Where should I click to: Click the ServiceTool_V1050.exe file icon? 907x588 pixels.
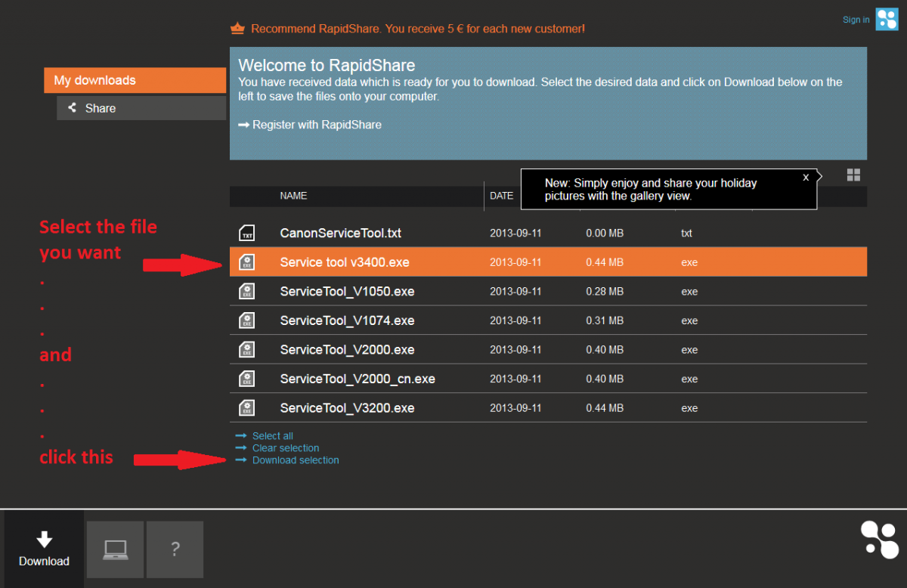(246, 291)
